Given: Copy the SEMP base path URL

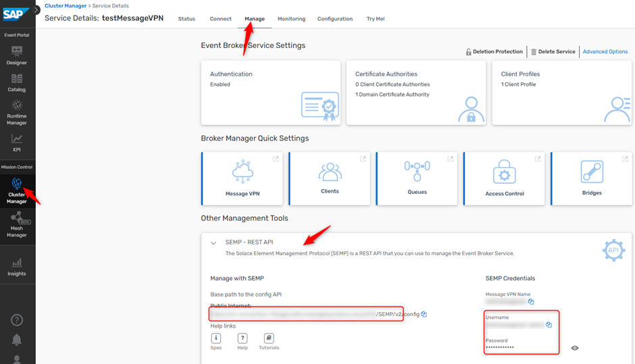Looking at the screenshot, I should (424, 314).
